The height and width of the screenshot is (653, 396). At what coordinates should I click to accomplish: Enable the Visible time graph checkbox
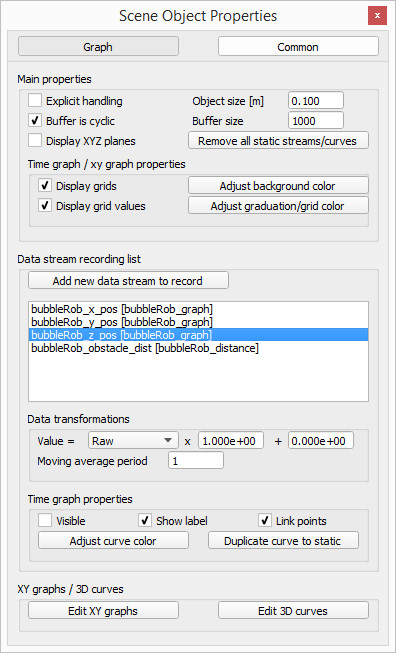coord(45,521)
